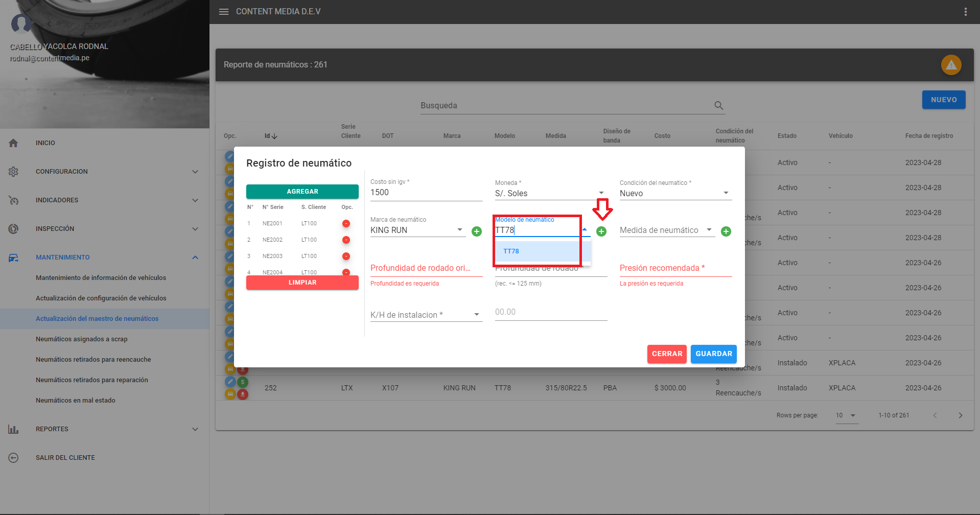Click the orange warning alert icon
The height and width of the screenshot is (515, 980).
click(x=951, y=65)
